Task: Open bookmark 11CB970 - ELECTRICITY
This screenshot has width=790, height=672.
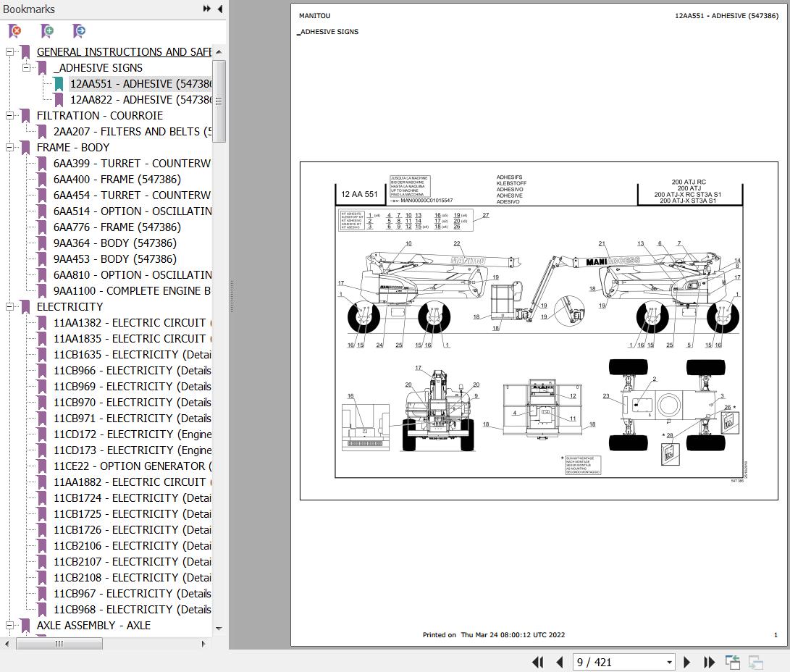Action: [133, 403]
